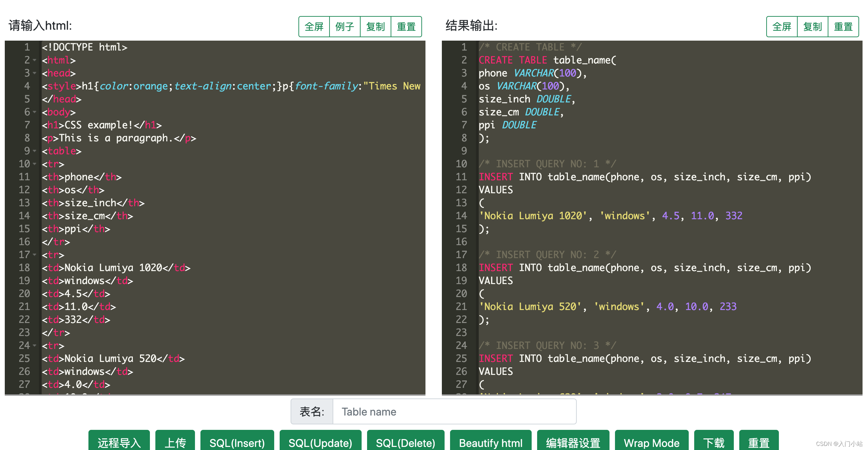
Task: Clear output pane with 重置 button
Action: [x=843, y=27]
